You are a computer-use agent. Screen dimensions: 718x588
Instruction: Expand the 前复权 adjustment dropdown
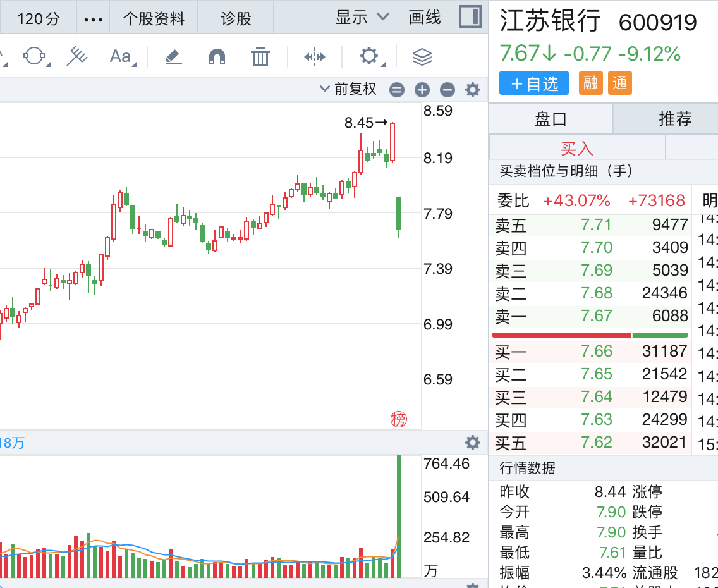pyautogui.click(x=348, y=89)
